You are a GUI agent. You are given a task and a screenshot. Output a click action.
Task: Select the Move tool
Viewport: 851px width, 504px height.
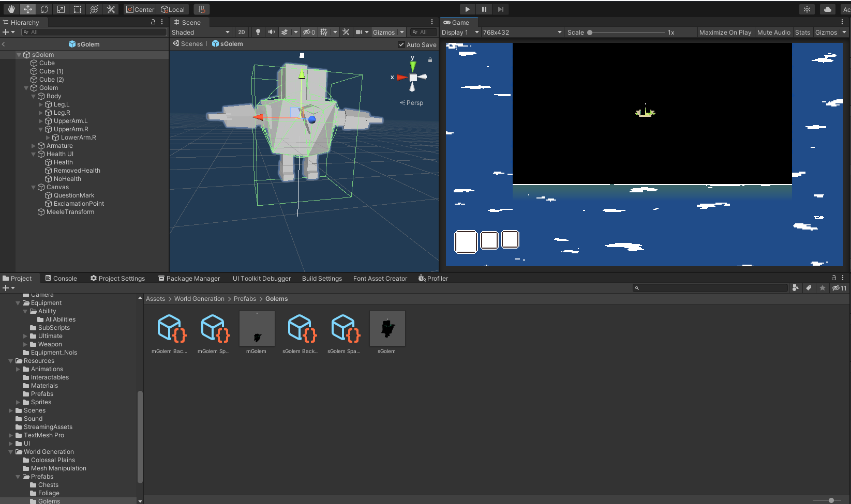(x=27, y=9)
